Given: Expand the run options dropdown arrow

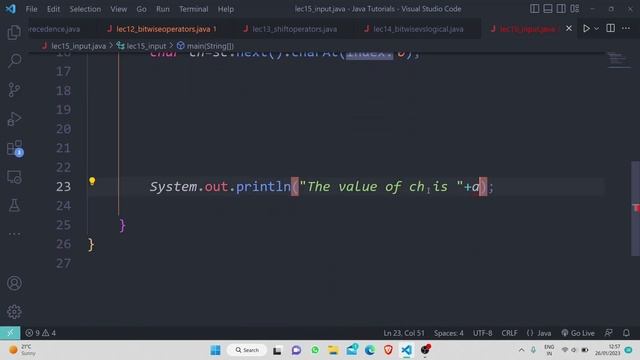Looking at the screenshot, I should tap(596, 29).
